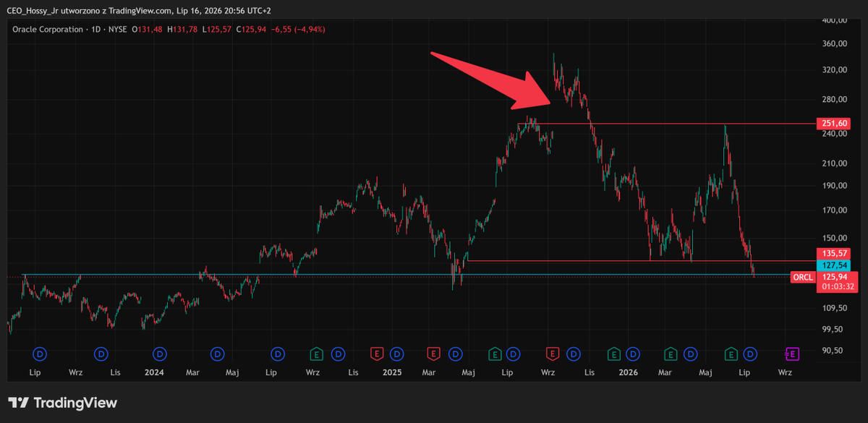Click the D marker right of the first green E

click(338, 354)
